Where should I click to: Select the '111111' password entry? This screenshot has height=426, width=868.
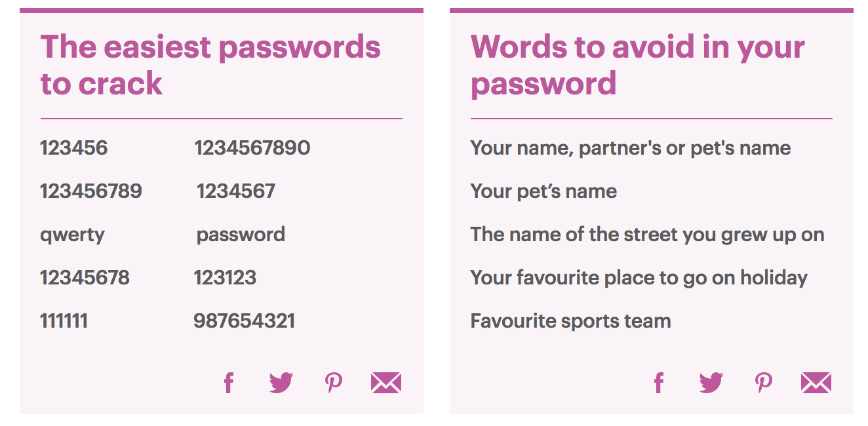[64, 321]
